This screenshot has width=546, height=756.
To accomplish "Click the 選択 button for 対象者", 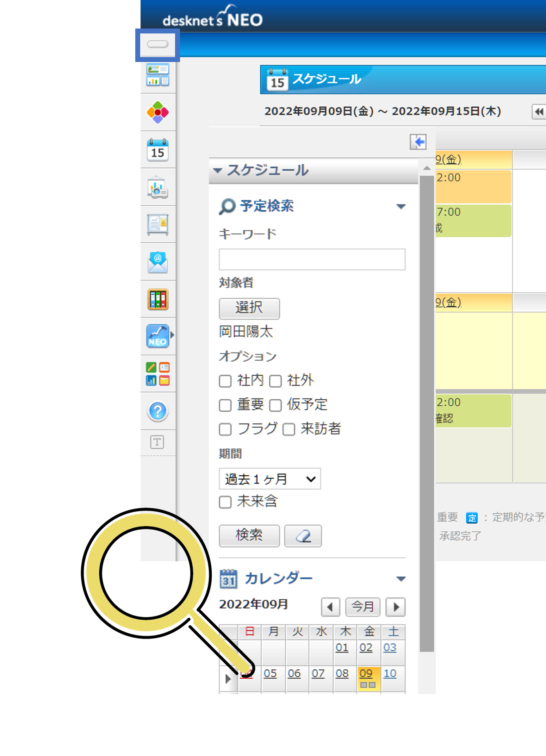I will click(x=249, y=308).
